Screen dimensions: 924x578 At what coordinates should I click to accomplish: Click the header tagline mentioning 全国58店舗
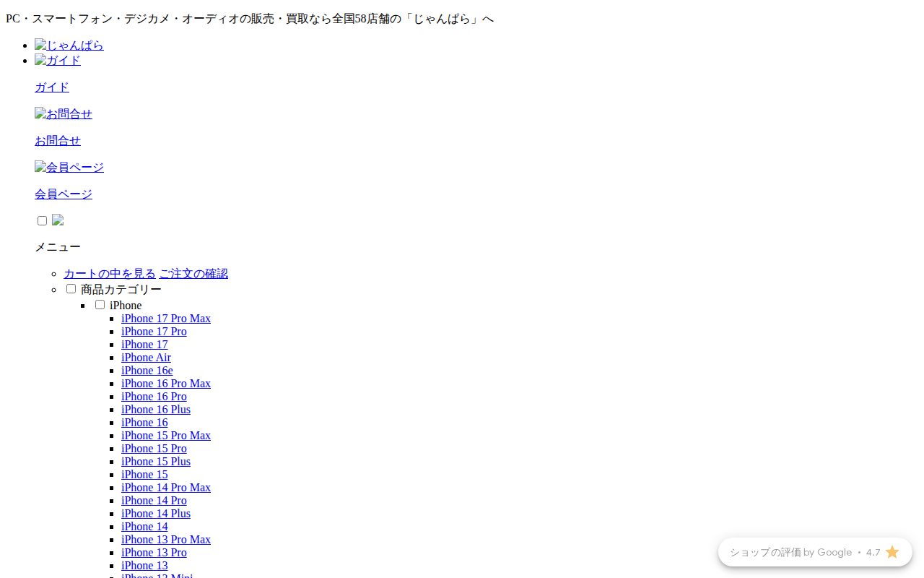(250, 19)
